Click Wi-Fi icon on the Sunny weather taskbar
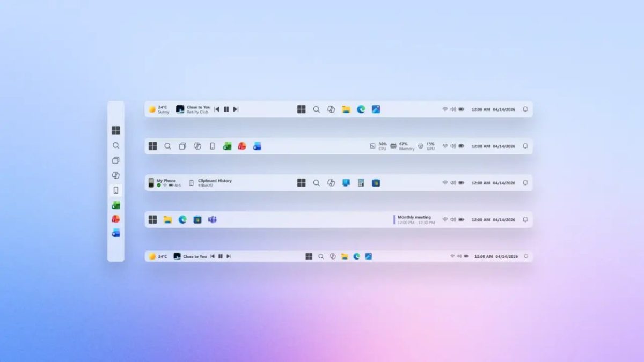Image resolution: width=644 pixels, height=362 pixels. pos(445,109)
